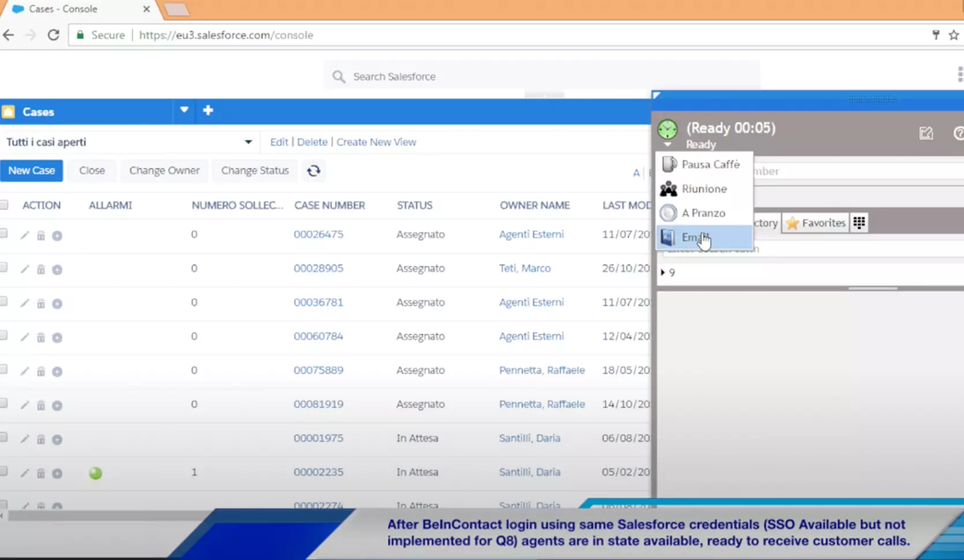Open the Tutti i casi aperti view dropdown
The height and width of the screenshot is (560, 964).
coord(248,142)
